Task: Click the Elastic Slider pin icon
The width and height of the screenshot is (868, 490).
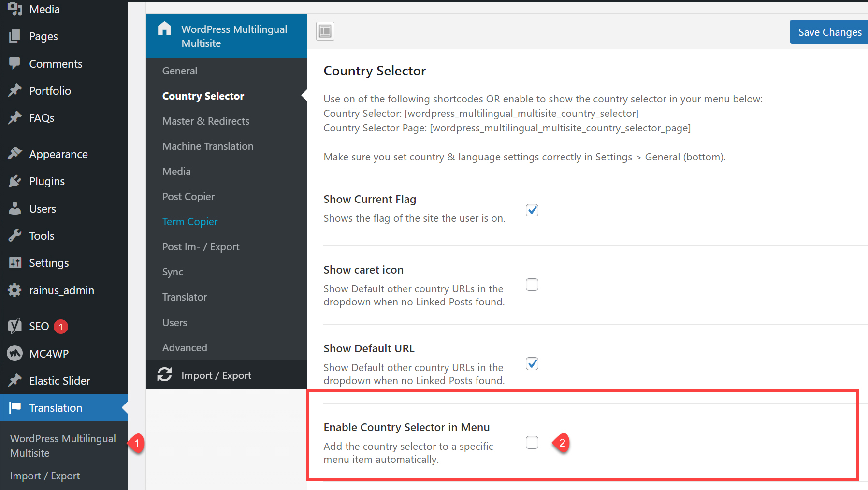Action: (x=15, y=380)
